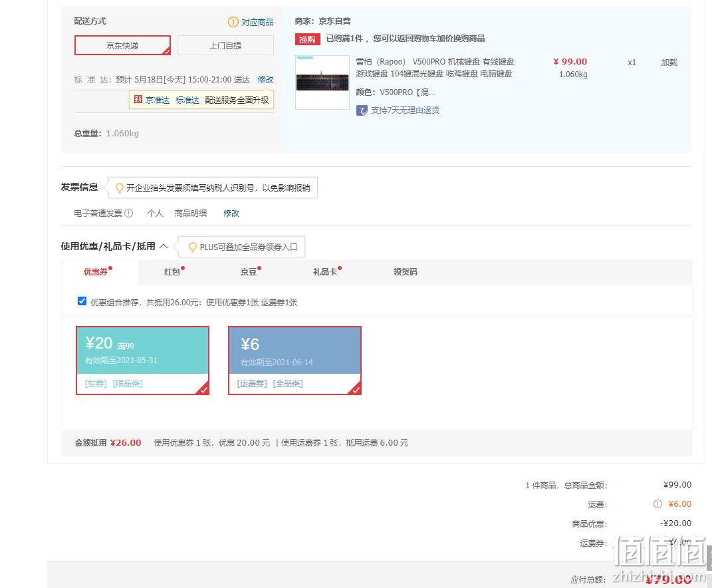Screen dimensions: 712x588
Task: Click the 个人 invoice title text
Action: tap(156, 213)
